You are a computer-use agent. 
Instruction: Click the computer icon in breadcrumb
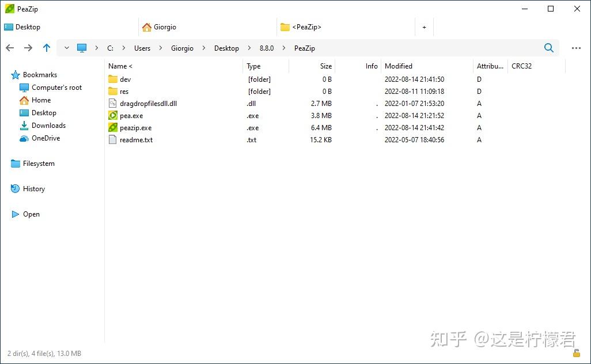click(82, 48)
